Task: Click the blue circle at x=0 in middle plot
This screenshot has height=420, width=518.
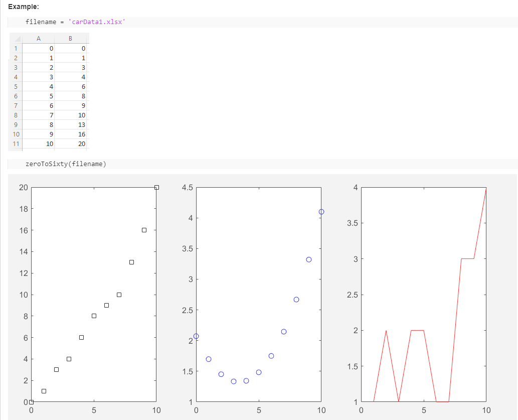Action: (x=196, y=336)
